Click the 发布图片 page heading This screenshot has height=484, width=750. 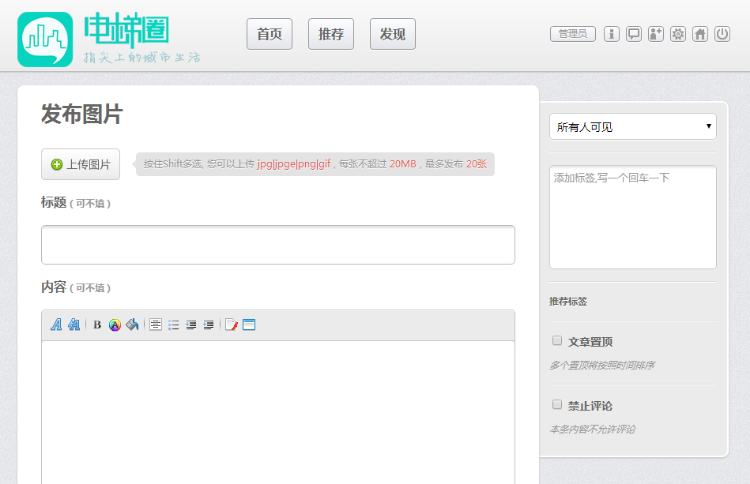point(82,114)
